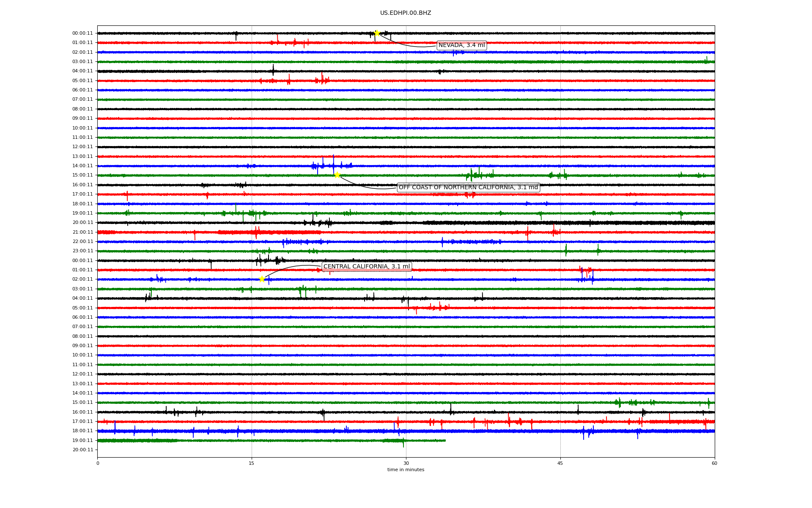Image resolution: width=812 pixels, height=508 pixels.
Task: Select the 21:00:11 row time label
Action: coord(82,232)
